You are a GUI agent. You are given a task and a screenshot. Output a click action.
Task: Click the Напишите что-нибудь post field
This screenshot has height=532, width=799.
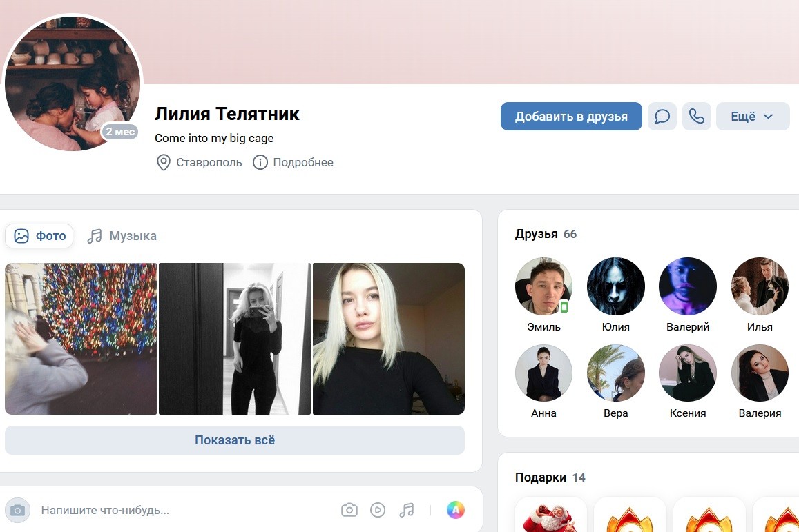(x=105, y=510)
